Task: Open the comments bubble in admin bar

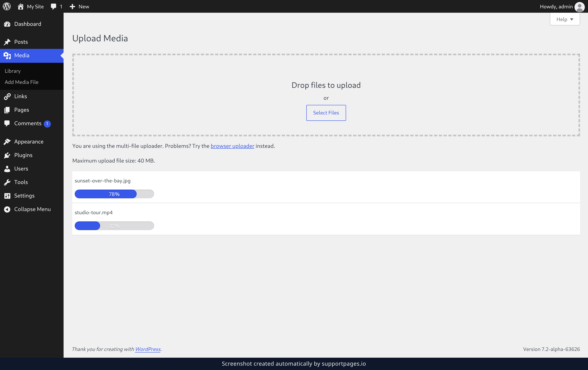Action: (53, 7)
